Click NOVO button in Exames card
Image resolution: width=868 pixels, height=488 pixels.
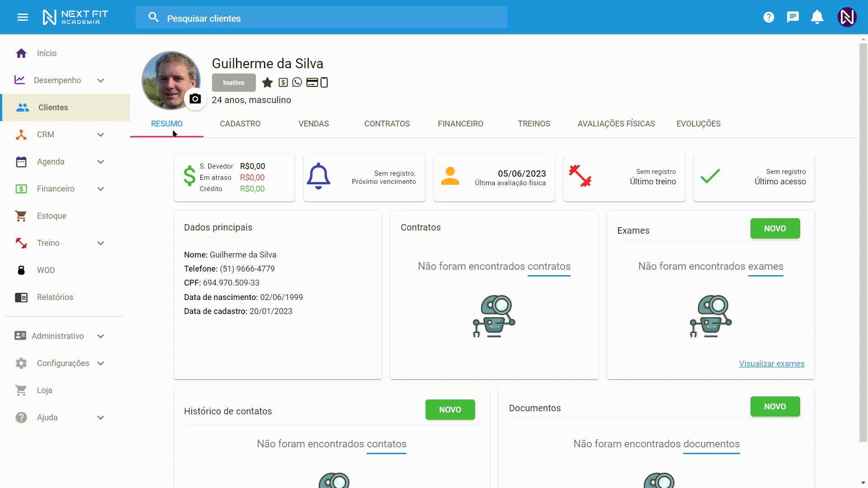(x=775, y=229)
